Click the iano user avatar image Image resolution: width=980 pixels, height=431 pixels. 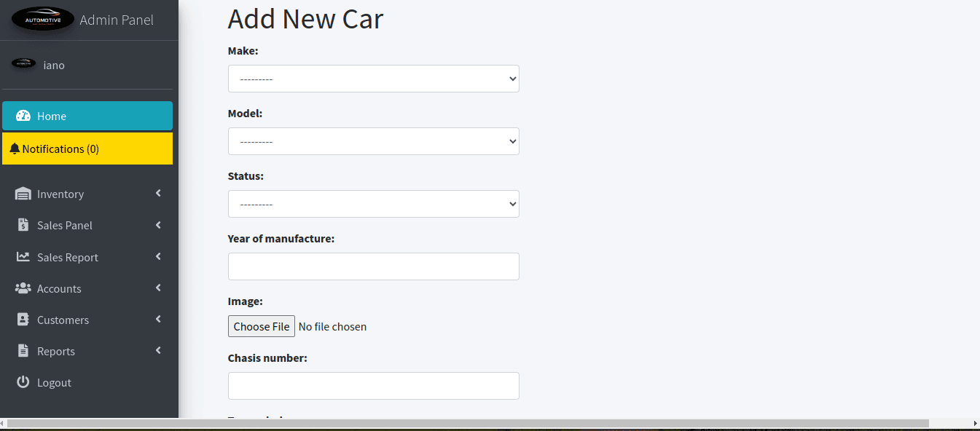[23, 64]
